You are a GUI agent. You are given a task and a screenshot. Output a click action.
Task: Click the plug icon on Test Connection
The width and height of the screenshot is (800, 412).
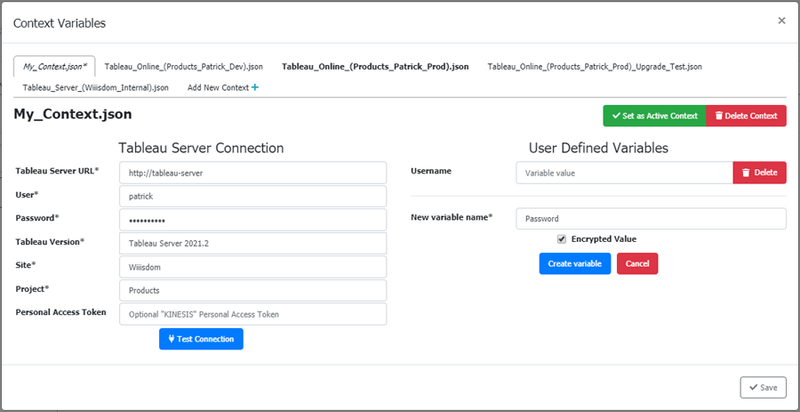click(x=171, y=339)
